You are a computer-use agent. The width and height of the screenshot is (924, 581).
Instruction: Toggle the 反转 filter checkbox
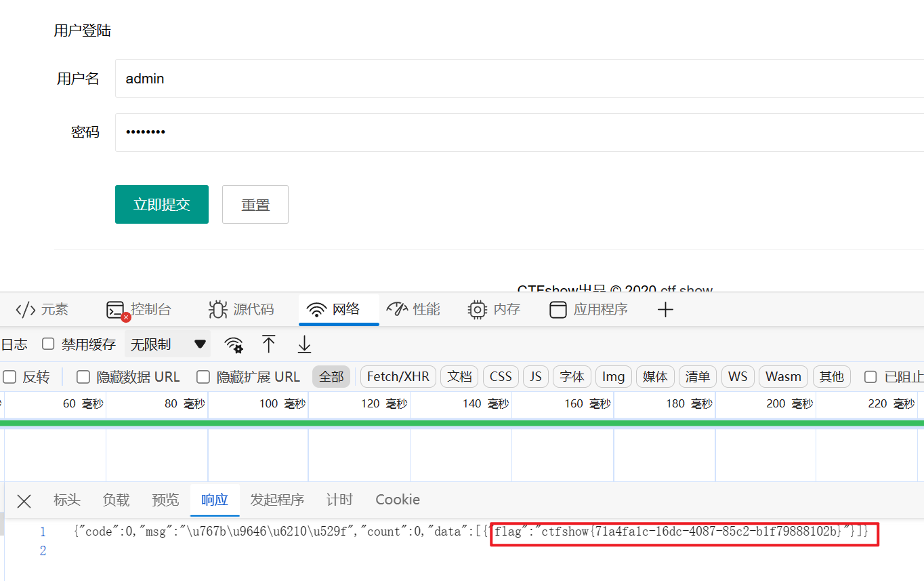coord(9,376)
